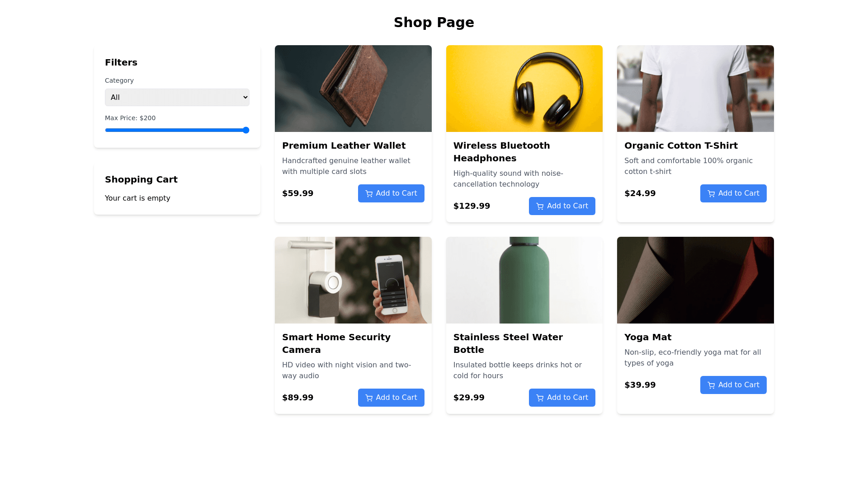Click cart icon on Smart Home Security Camera button
This screenshot has width=868, height=488.
(369, 398)
